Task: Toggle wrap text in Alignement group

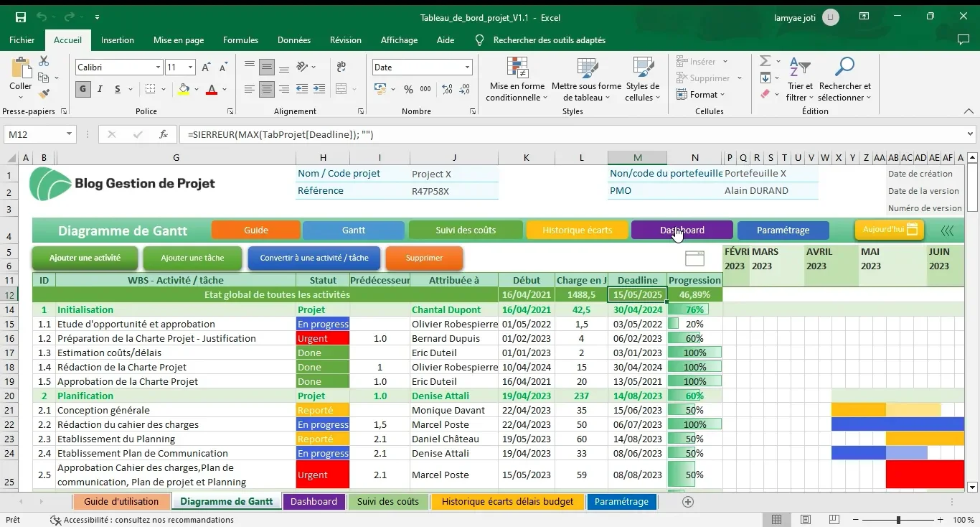Action: click(x=341, y=67)
